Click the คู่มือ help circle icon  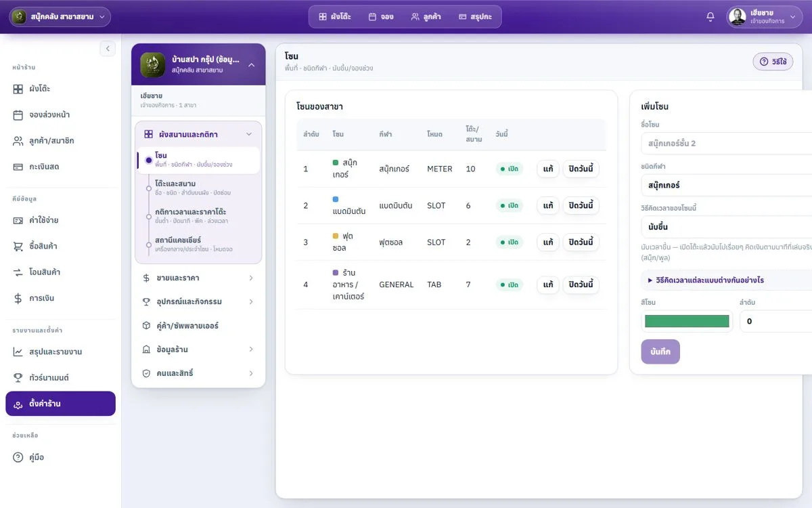18,458
